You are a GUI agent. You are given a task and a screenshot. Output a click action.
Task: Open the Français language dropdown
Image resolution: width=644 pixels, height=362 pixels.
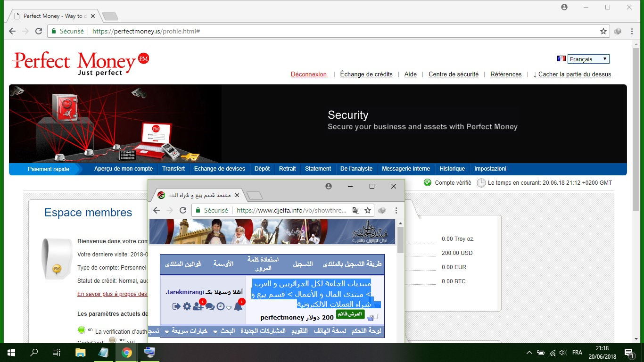(588, 59)
